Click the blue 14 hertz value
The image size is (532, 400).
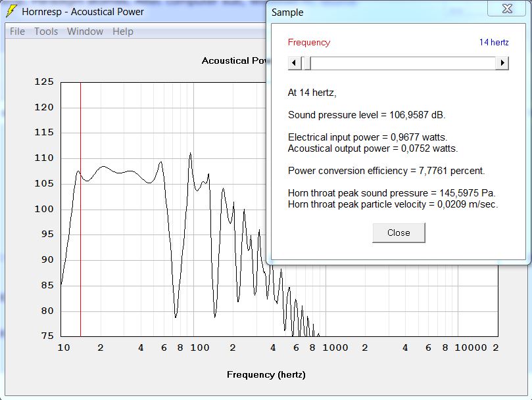494,43
